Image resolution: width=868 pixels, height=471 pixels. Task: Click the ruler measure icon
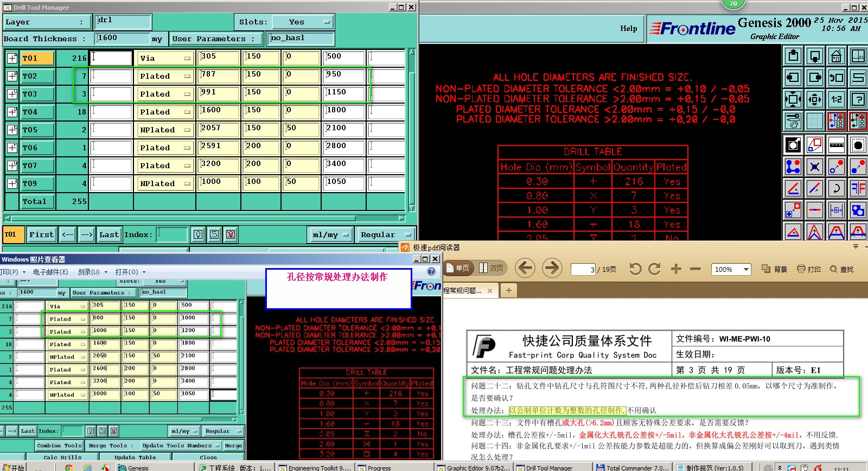coord(837,145)
